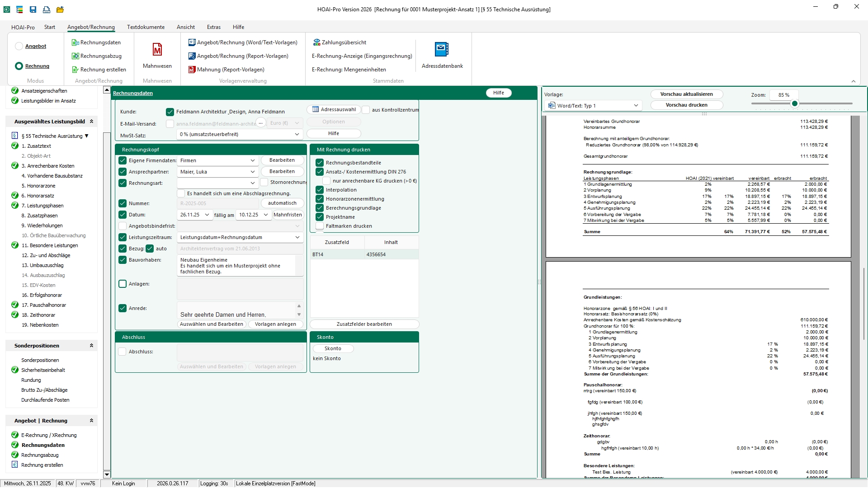The image size is (868, 488).
Task: Open the Mahnwesen icon
Action: pos(157,50)
